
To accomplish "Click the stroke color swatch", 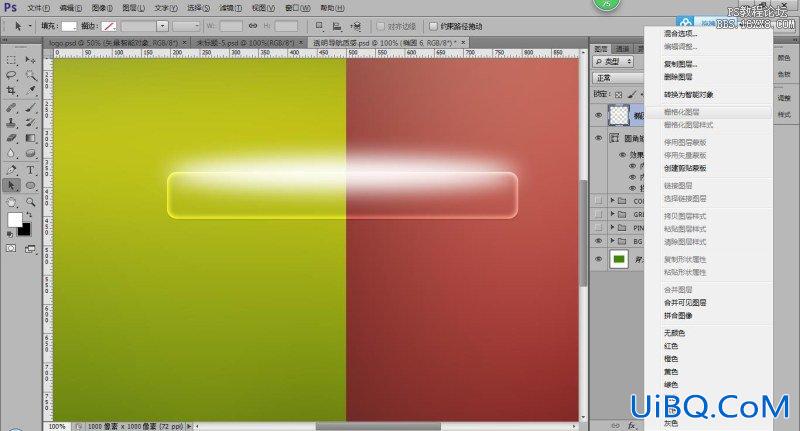I will click(109, 26).
